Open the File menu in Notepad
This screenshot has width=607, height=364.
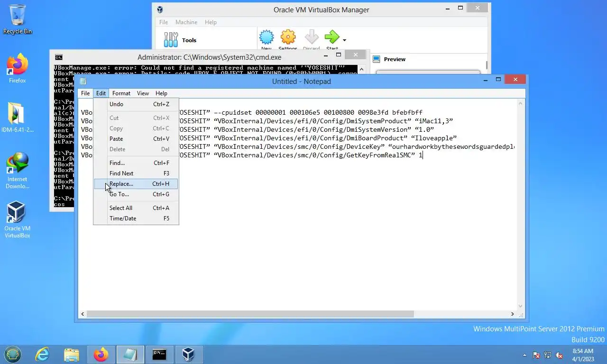(x=85, y=93)
